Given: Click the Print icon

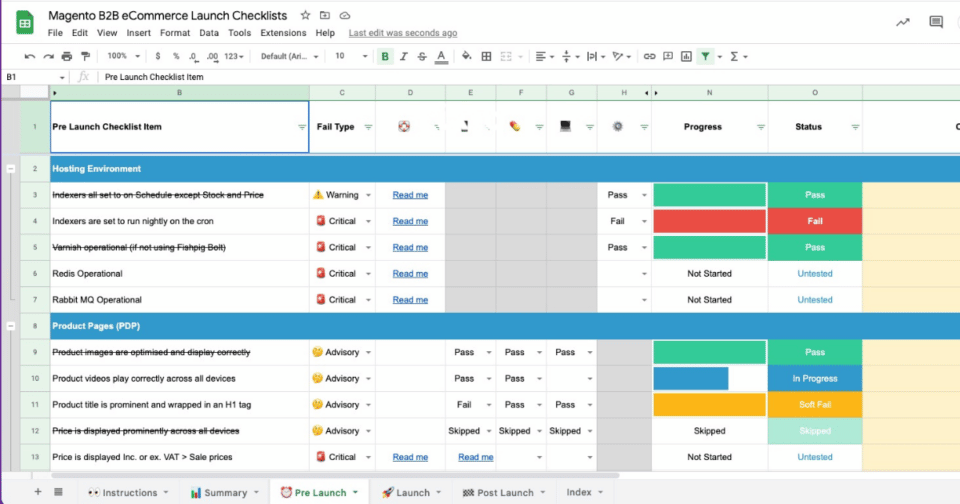Looking at the screenshot, I should coord(66,56).
